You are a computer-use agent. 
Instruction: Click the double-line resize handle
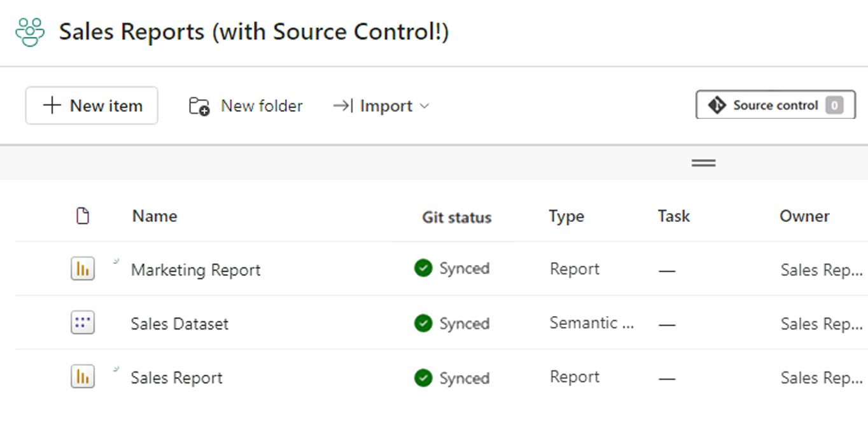(x=703, y=163)
